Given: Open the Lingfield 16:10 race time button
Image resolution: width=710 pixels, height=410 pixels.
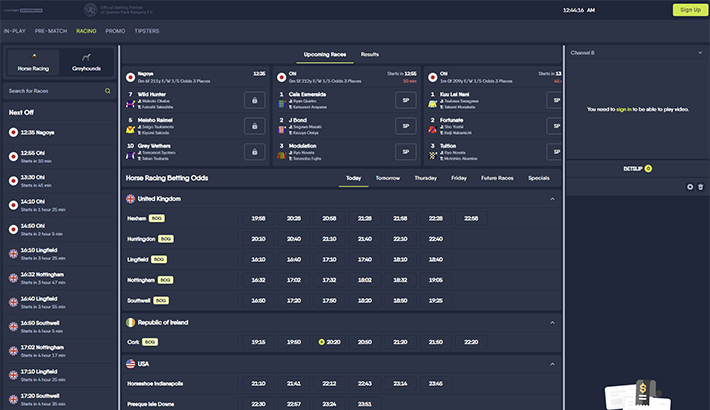Looking at the screenshot, I should tap(259, 260).
